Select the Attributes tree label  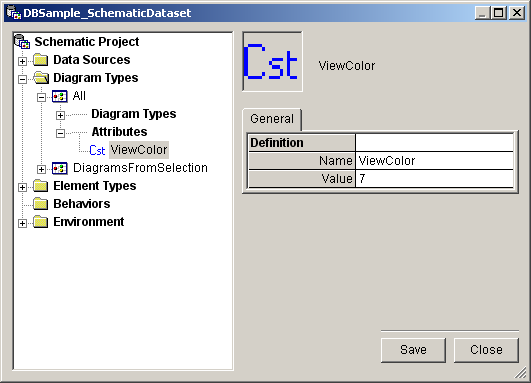(x=119, y=132)
